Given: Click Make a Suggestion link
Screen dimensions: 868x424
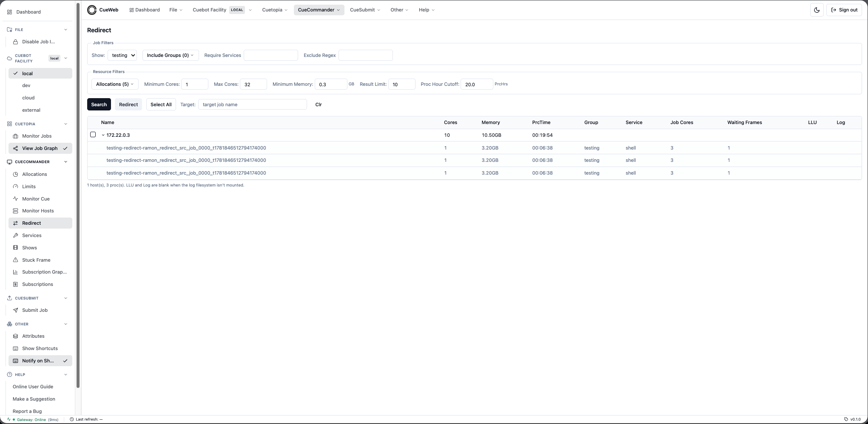Looking at the screenshot, I should click(x=34, y=399).
